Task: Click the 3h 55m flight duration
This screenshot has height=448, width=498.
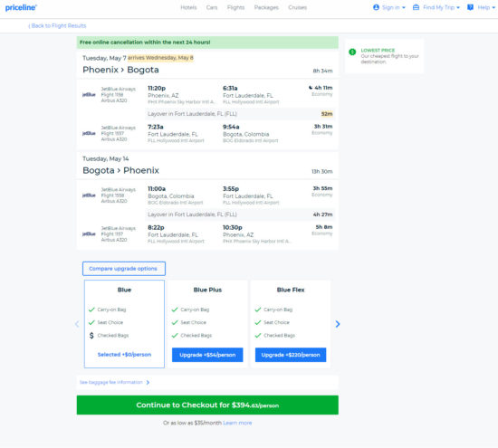Action: 322,188
